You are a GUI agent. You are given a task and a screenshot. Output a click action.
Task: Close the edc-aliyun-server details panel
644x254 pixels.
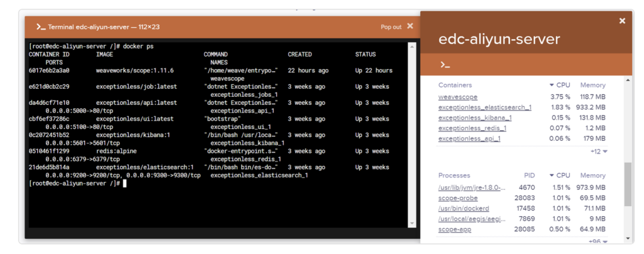coord(622,21)
